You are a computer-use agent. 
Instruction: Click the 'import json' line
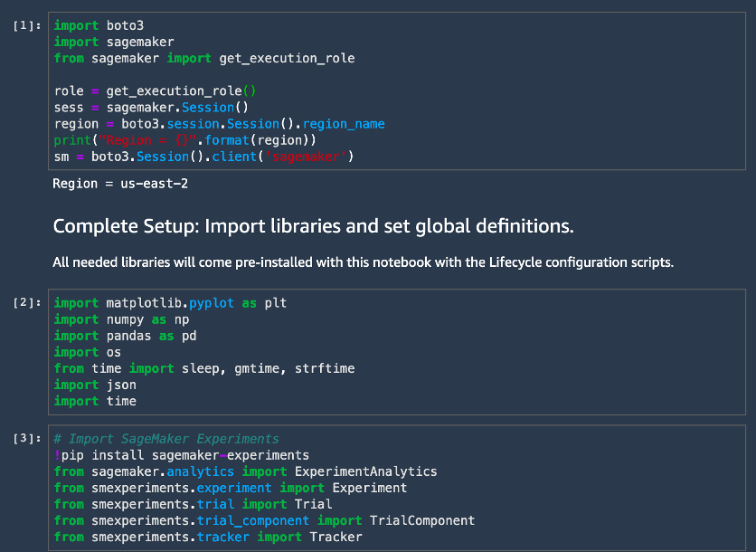pos(95,385)
